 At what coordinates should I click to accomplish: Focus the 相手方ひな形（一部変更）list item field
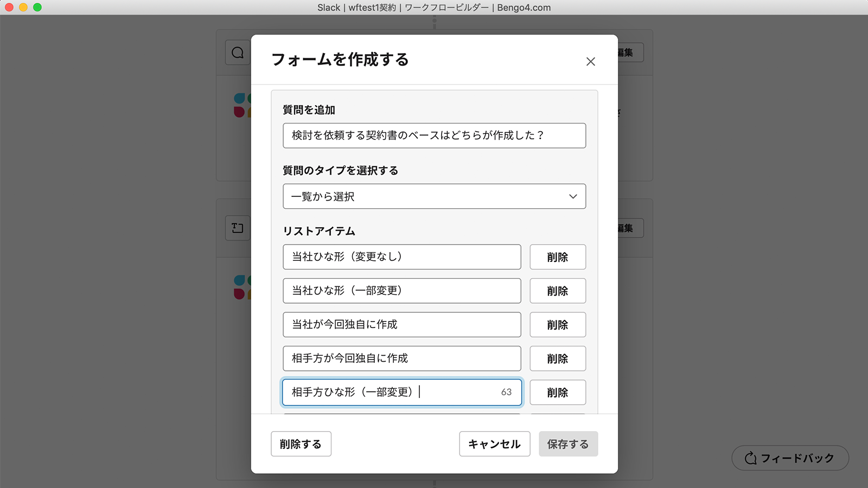pyautogui.click(x=401, y=392)
